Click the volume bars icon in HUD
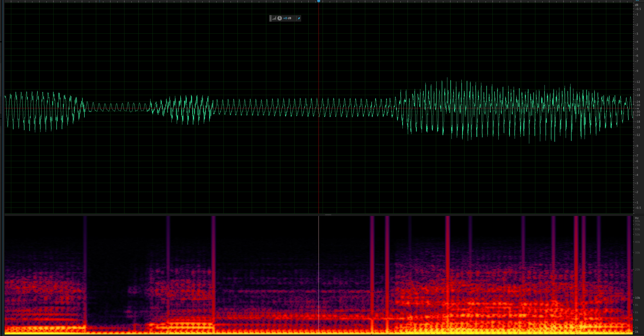This screenshot has height=336, width=644. [274, 18]
